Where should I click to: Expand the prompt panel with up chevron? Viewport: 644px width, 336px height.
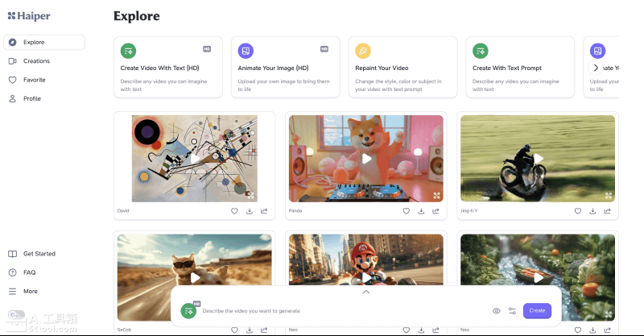pyautogui.click(x=366, y=292)
